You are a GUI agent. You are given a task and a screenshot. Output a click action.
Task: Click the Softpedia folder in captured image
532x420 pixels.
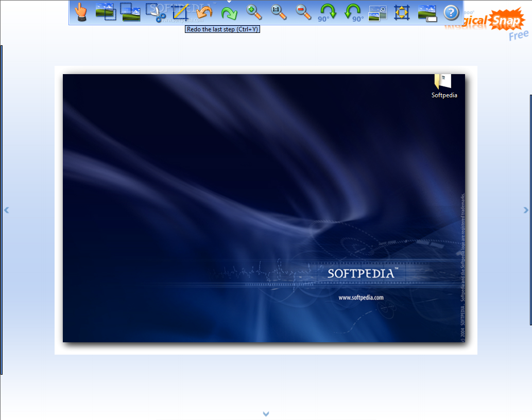[x=444, y=86]
